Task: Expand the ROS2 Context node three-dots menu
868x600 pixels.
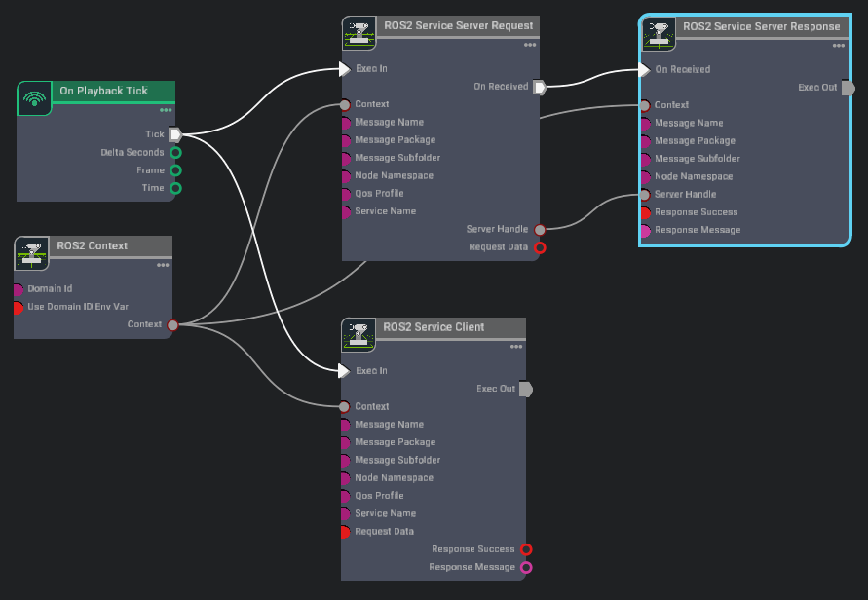Action: (x=163, y=265)
